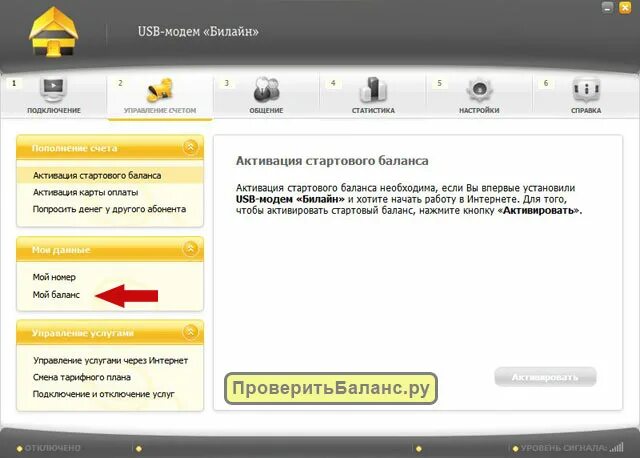Open Управление услугами через Интернет
The height and width of the screenshot is (458, 640).
click(110, 360)
